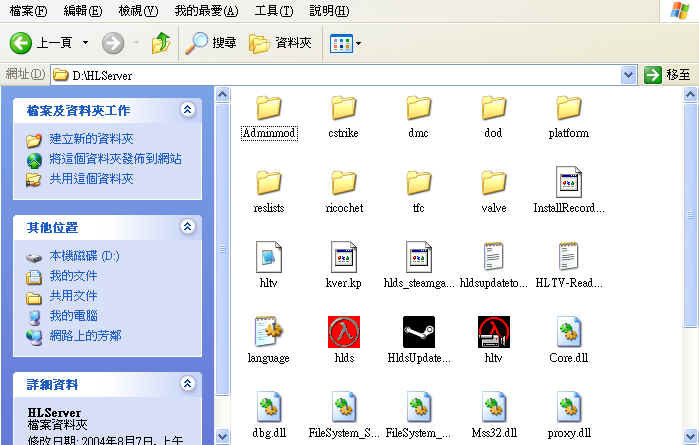Open the cstrike folder

343,107
